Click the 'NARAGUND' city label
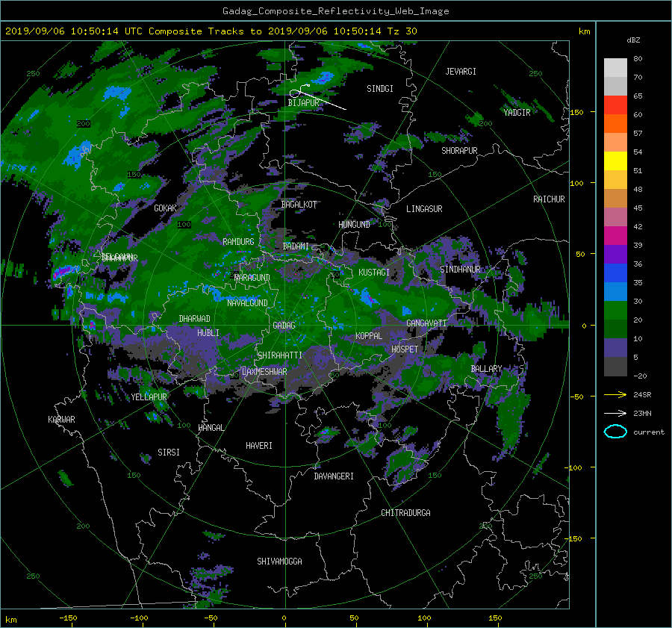Viewport: 672px width, 628px height. 252,278
